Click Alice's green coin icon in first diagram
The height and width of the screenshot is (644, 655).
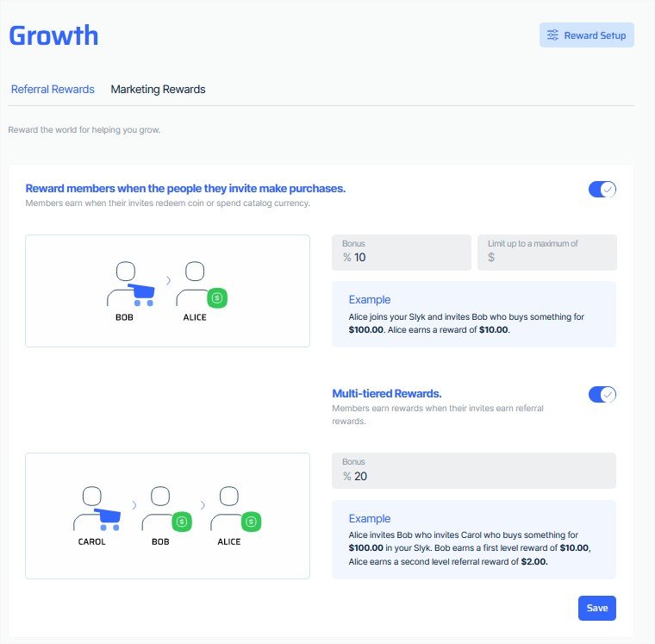click(217, 298)
